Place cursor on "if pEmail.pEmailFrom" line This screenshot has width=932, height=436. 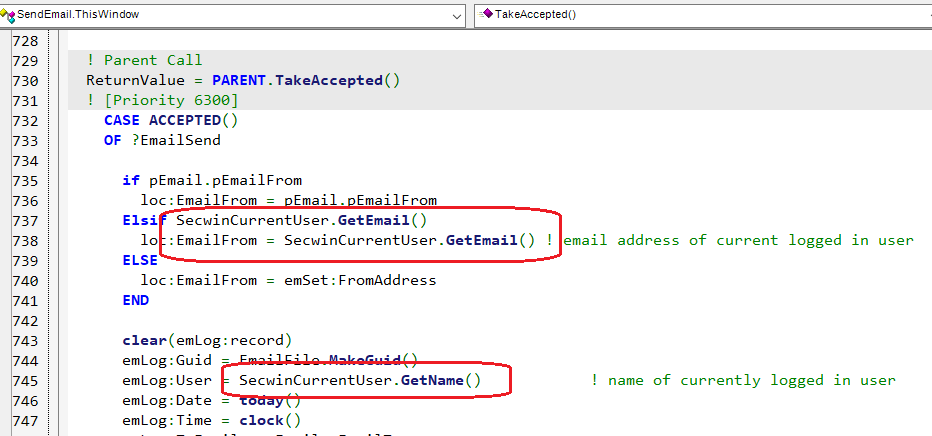point(211,180)
